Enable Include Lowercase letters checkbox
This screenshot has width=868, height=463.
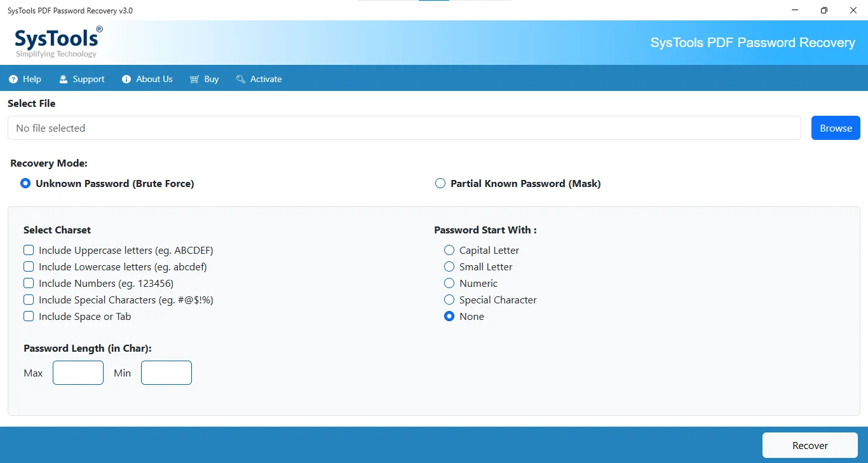pyautogui.click(x=29, y=266)
